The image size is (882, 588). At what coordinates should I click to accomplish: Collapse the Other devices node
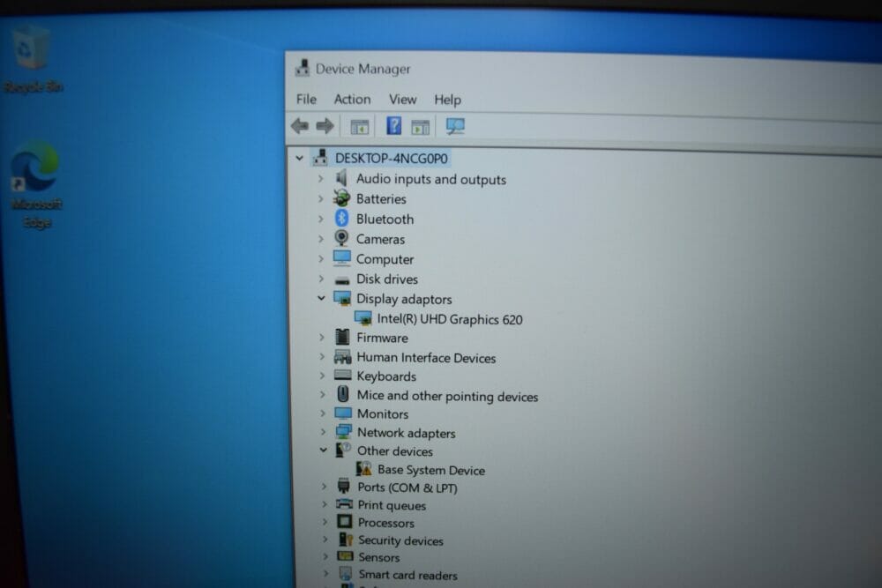click(x=324, y=450)
